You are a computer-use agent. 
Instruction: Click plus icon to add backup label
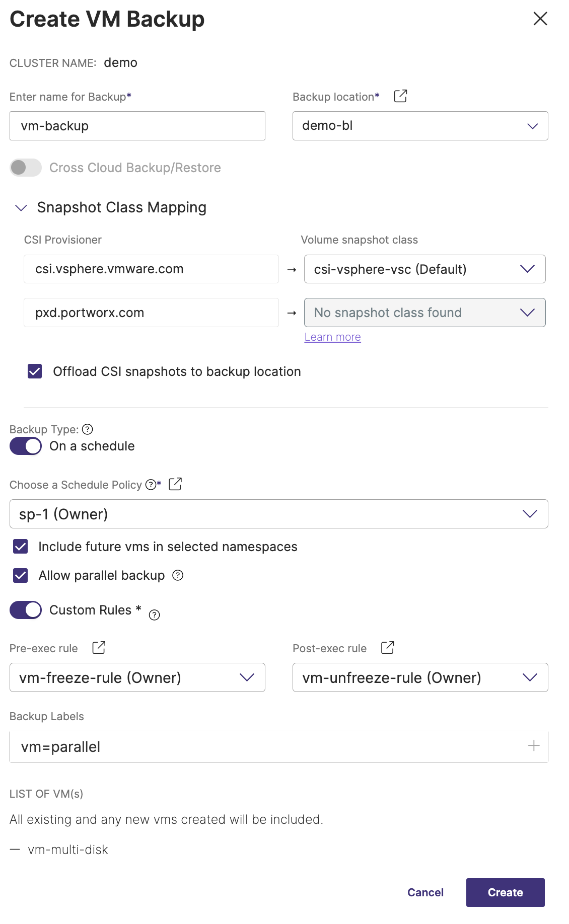pos(534,746)
